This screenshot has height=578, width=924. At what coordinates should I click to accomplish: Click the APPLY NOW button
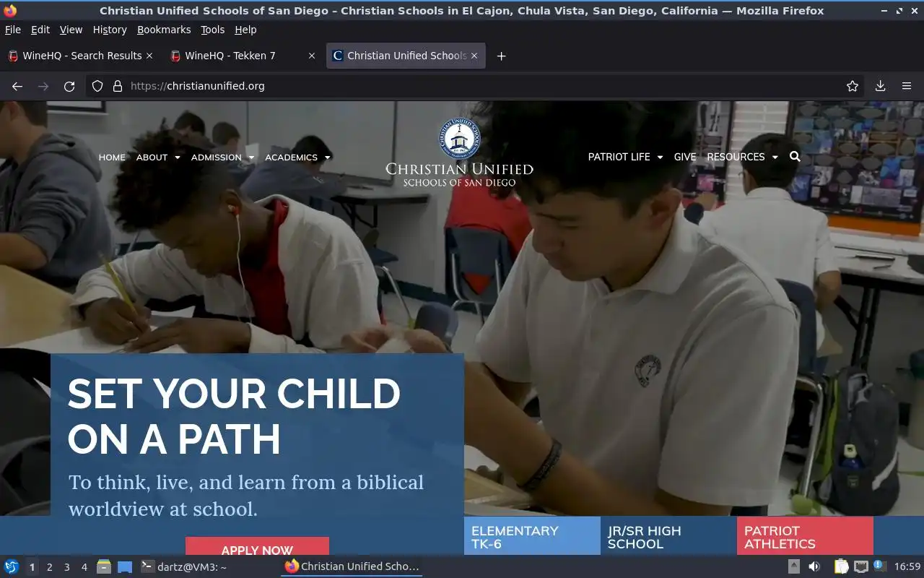257,547
